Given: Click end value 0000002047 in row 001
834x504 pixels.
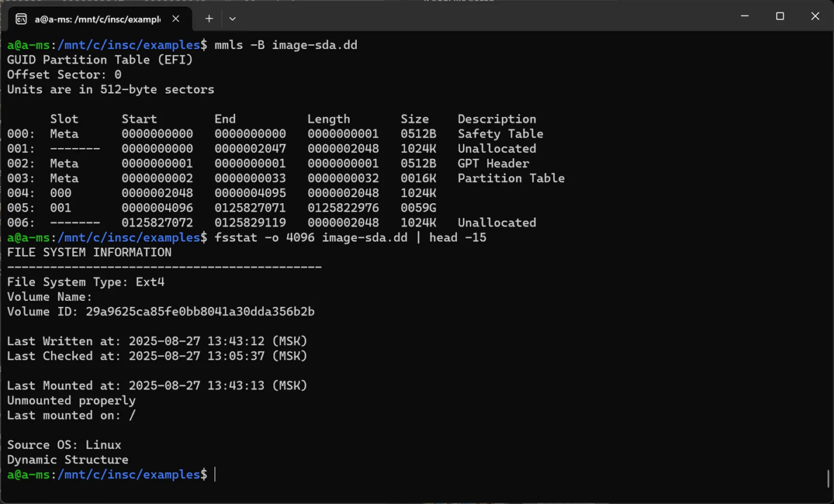Looking at the screenshot, I should point(250,149).
